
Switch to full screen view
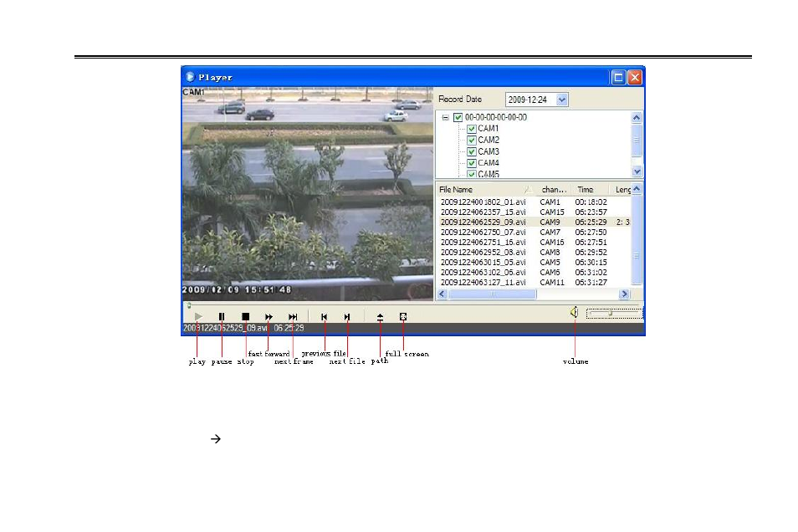coord(403,317)
